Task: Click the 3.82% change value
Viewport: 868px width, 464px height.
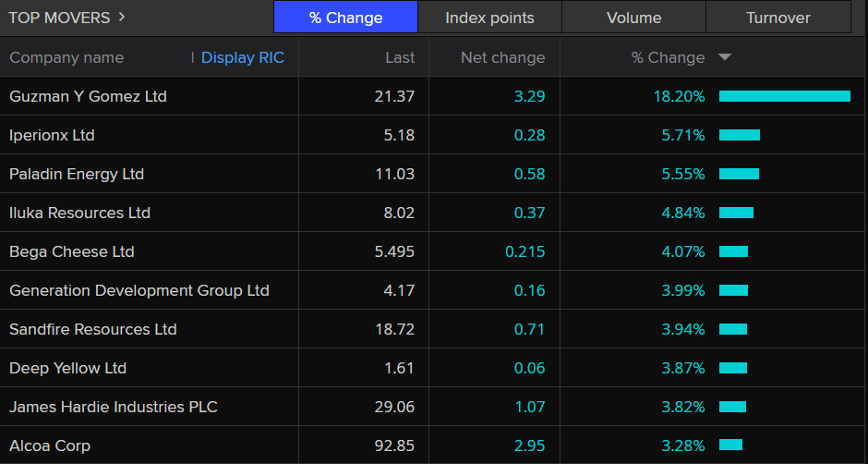Action: (683, 407)
